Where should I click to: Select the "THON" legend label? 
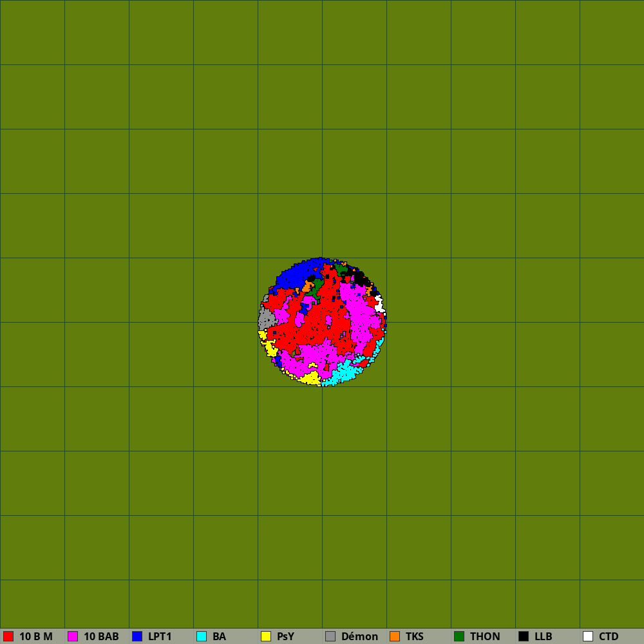(485, 636)
